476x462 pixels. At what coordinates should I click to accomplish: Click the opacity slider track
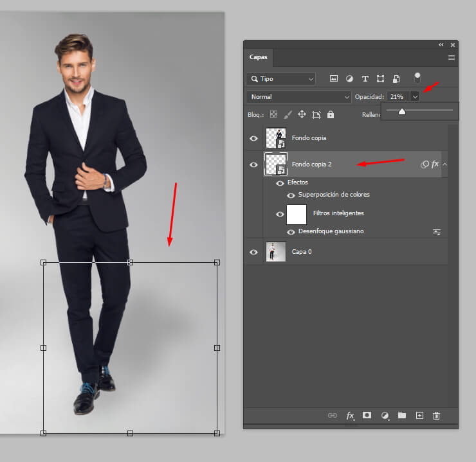coord(420,110)
